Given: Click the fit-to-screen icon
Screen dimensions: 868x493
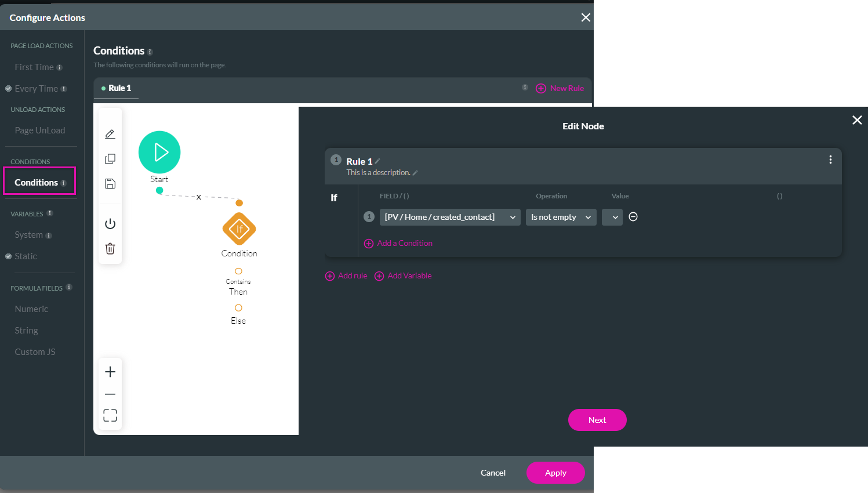Looking at the screenshot, I should [110, 415].
